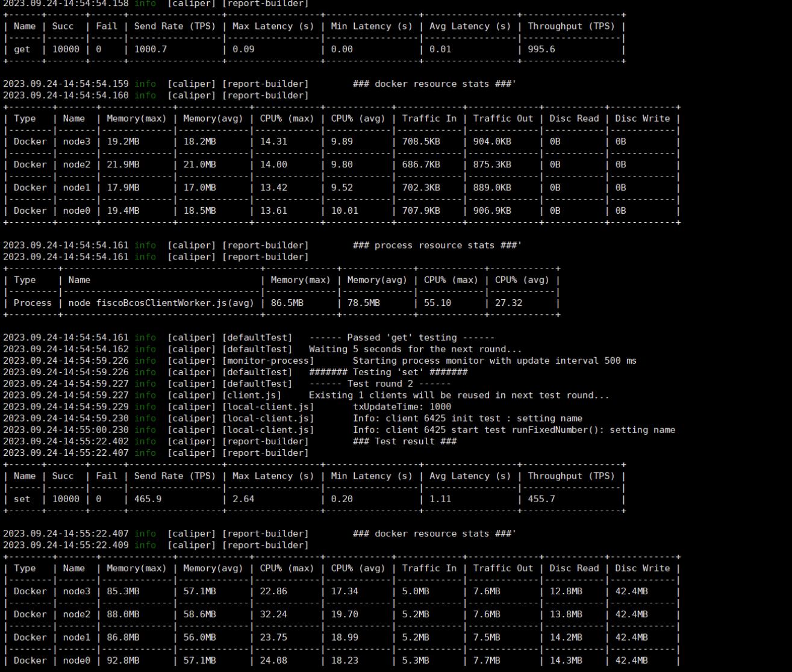Click the Traffic In value 686.7KB
792x672 pixels.
click(x=421, y=164)
